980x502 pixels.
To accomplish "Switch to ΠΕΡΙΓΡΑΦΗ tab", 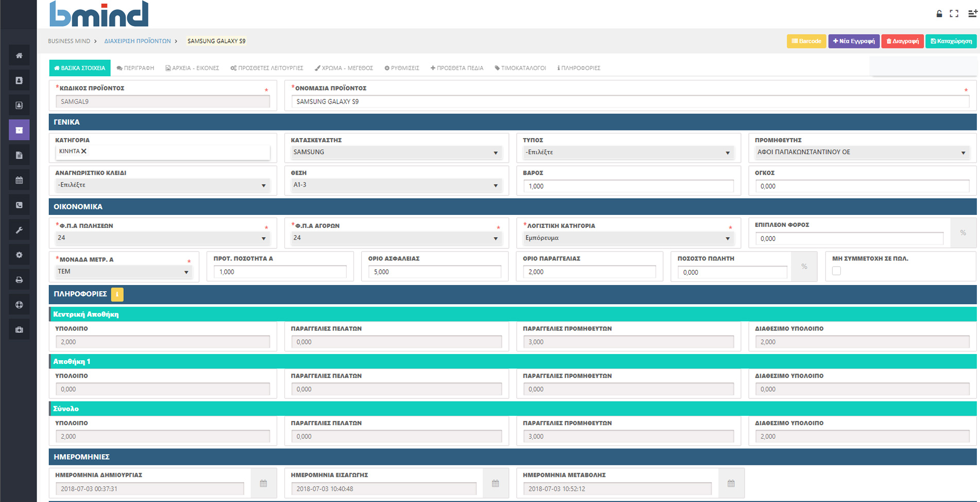I will (136, 68).
